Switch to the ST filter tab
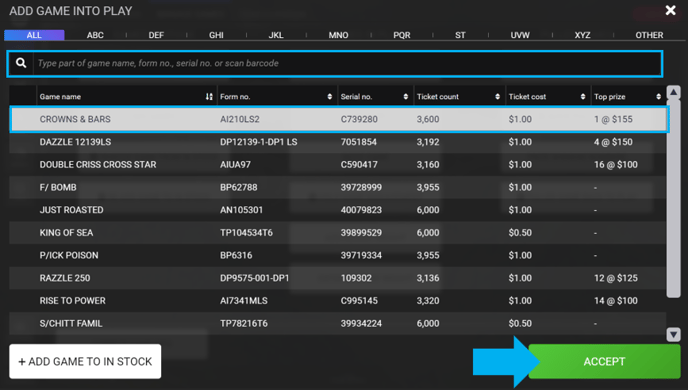Screen dimensions: 688x390 460,35
